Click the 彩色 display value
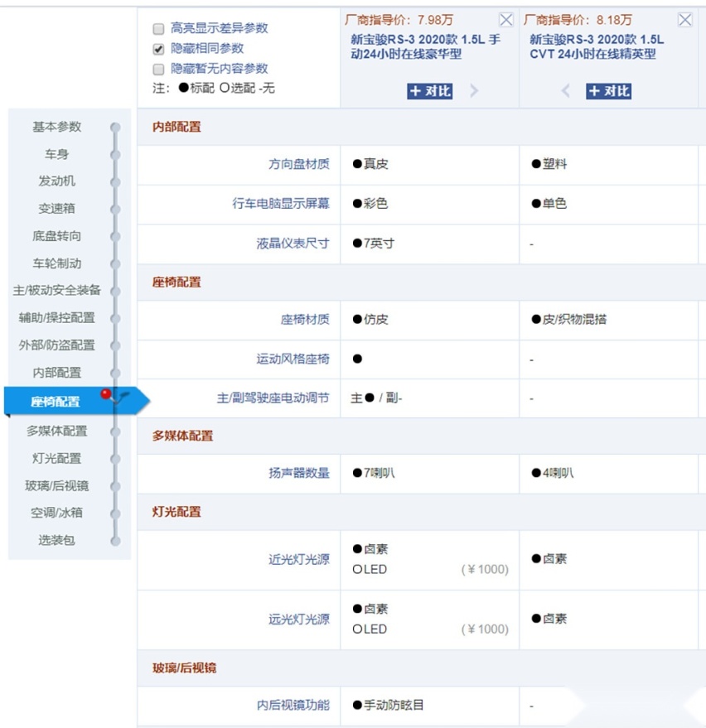706x728 pixels. [x=370, y=204]
